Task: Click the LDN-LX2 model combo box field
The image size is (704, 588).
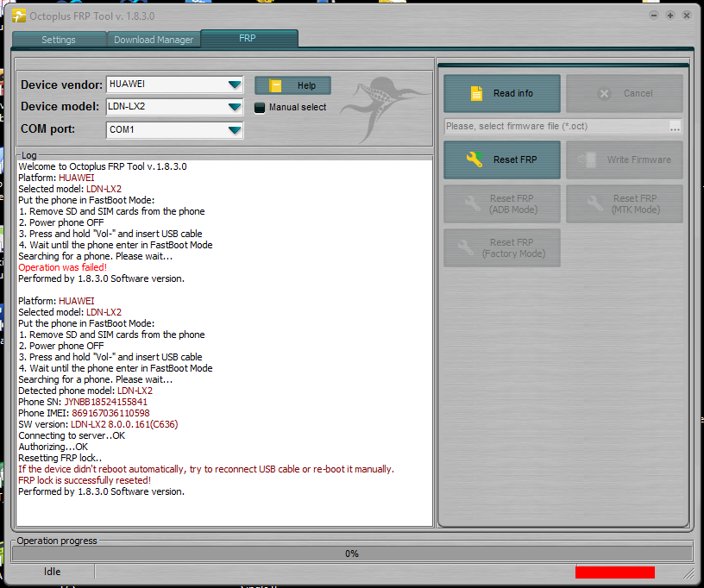Action: coord(174,107)
